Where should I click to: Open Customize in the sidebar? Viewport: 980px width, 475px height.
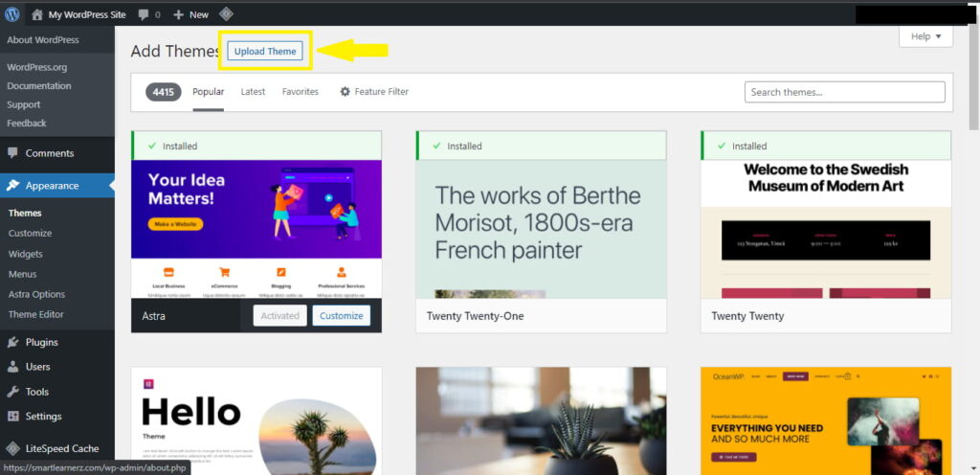[x=30, y=233]
